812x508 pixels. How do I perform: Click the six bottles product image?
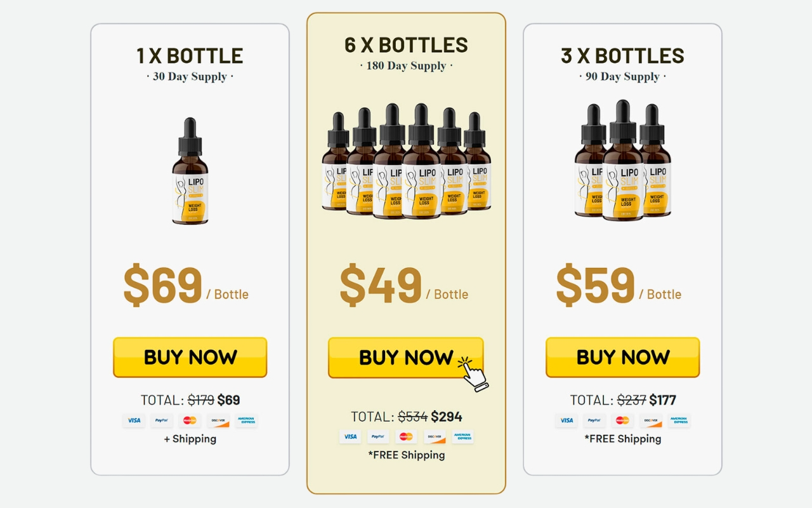tap(406, 161)
